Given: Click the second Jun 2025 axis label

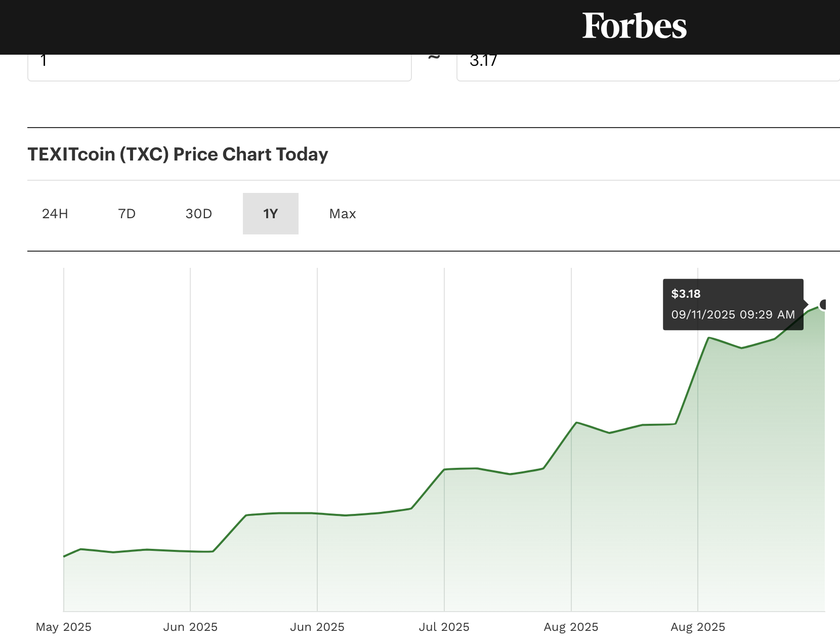Looking at the screenshot, I should tap(317, 627).
